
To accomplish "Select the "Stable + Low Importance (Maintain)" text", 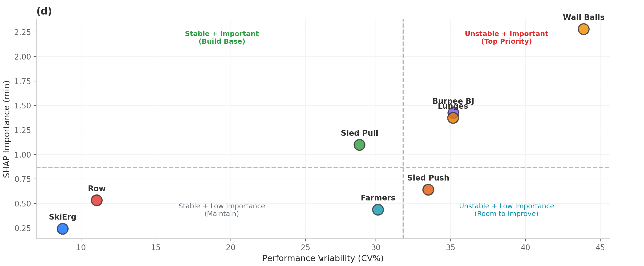I will pyautogui.click(x=222, y=210).
